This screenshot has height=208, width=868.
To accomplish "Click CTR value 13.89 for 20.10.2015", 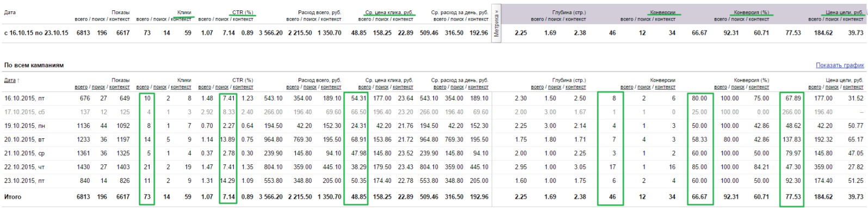I will pos(228,139).
